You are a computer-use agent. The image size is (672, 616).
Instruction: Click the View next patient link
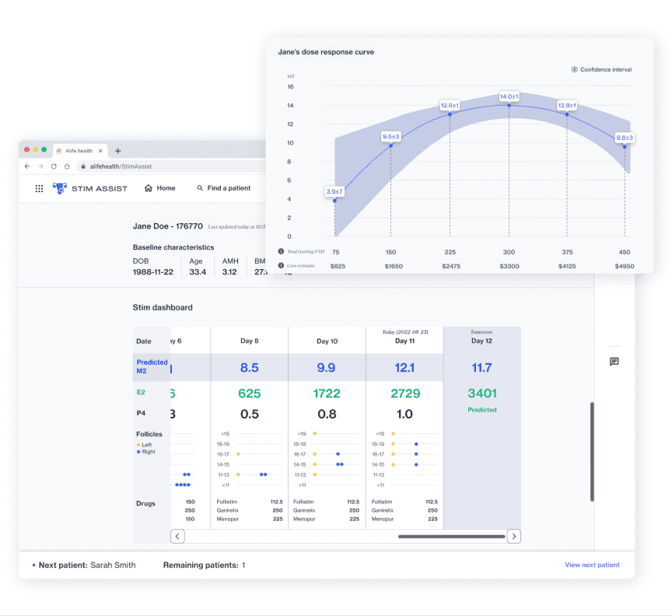coord(592,565)
